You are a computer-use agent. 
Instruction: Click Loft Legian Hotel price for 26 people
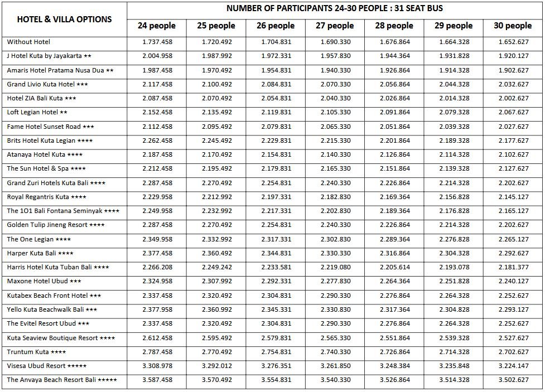276,112
